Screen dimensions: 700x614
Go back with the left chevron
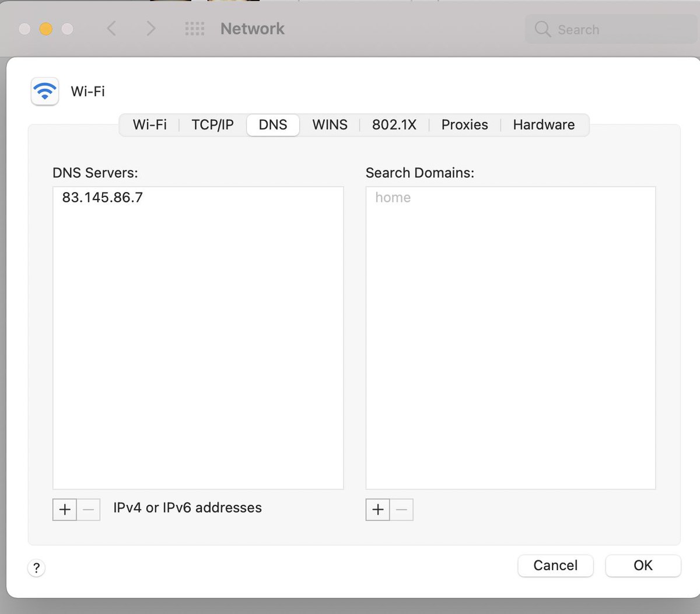tap(112, 29)
